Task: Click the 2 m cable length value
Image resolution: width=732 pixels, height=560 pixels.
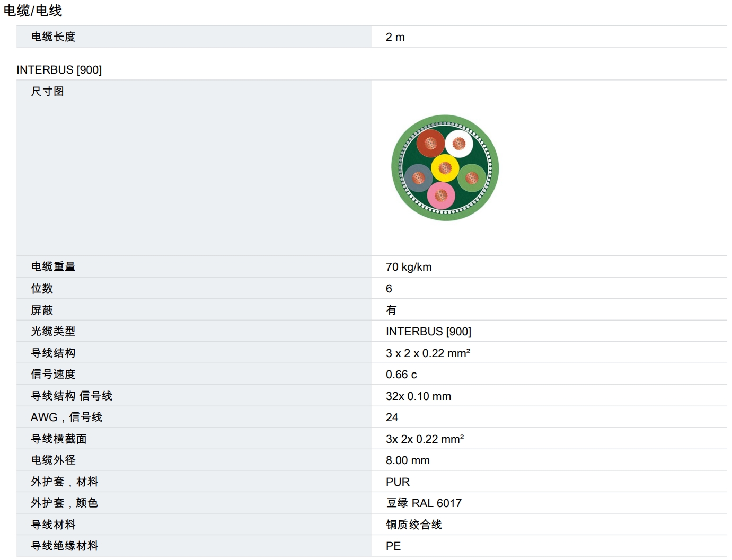Action: (x=395, y=37)
